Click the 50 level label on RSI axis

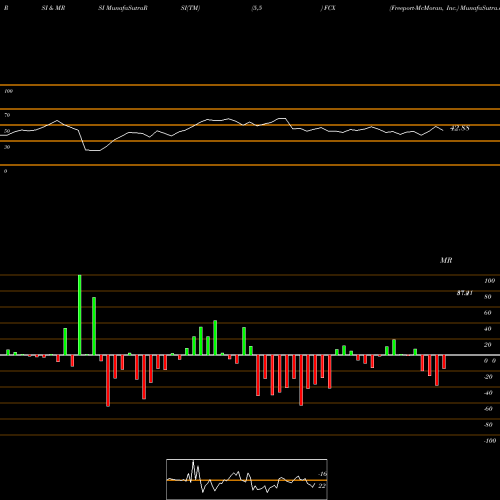(x=7, y=131)
